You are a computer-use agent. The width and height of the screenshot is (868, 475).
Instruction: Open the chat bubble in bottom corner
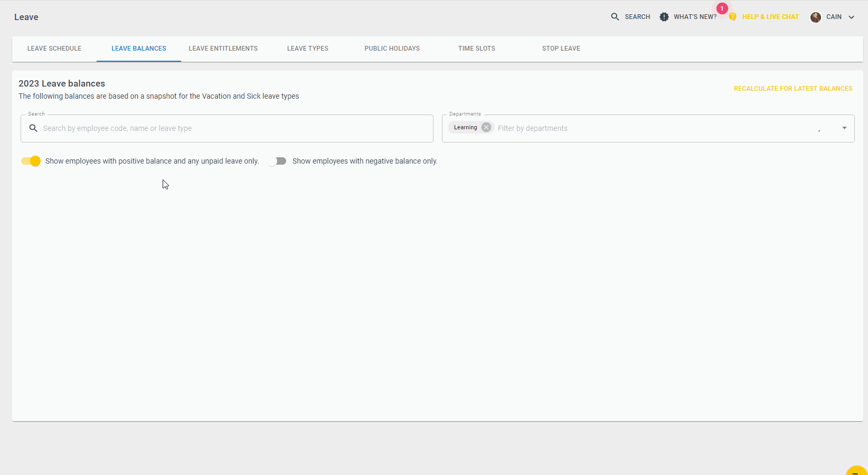point(856,471)
